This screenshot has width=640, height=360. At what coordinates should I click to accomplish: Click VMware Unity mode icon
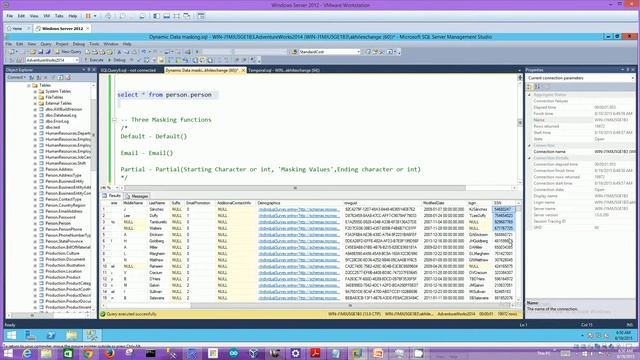(187, 16)
